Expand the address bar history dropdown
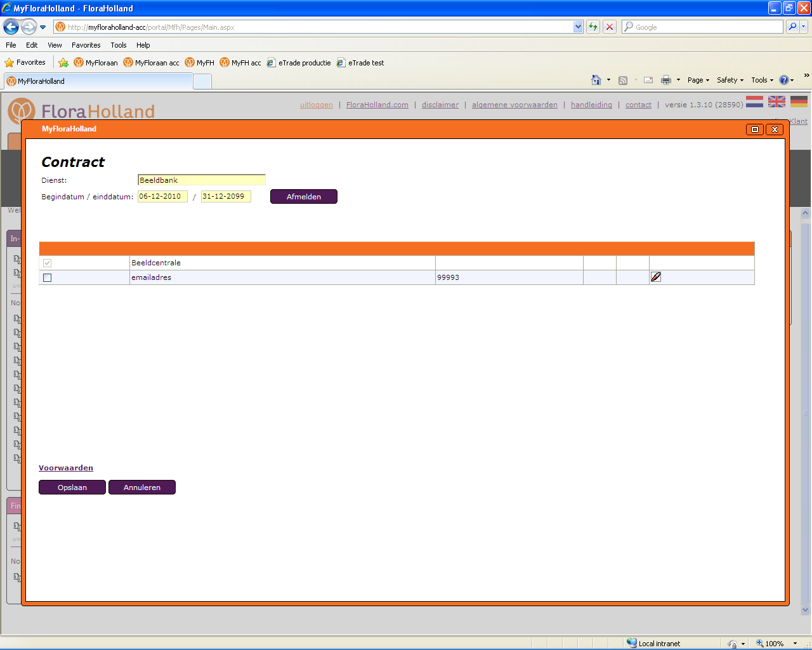The height and width of the screenshot is (650, 812). coord(578,27)
